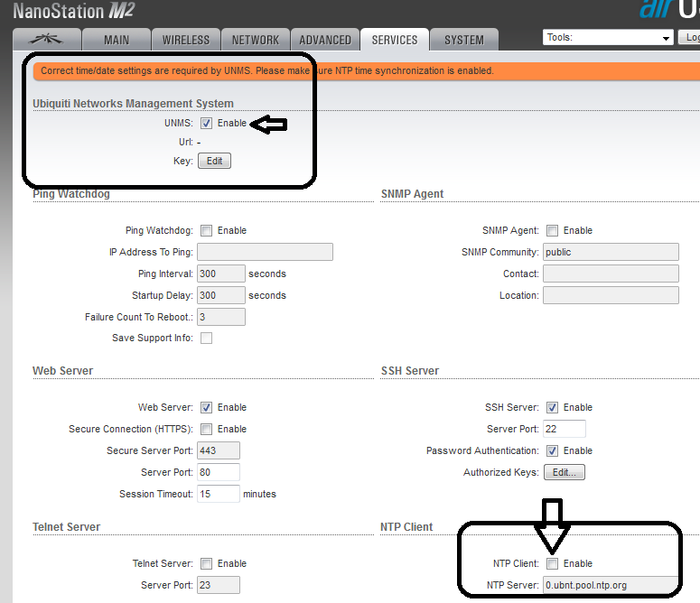Open Authorized Keys Edit button
700x603 pixels.
point(565,472)
